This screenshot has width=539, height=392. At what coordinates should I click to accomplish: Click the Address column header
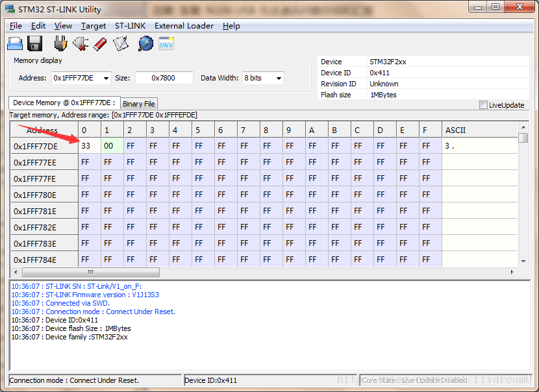(x=44, y=130)
